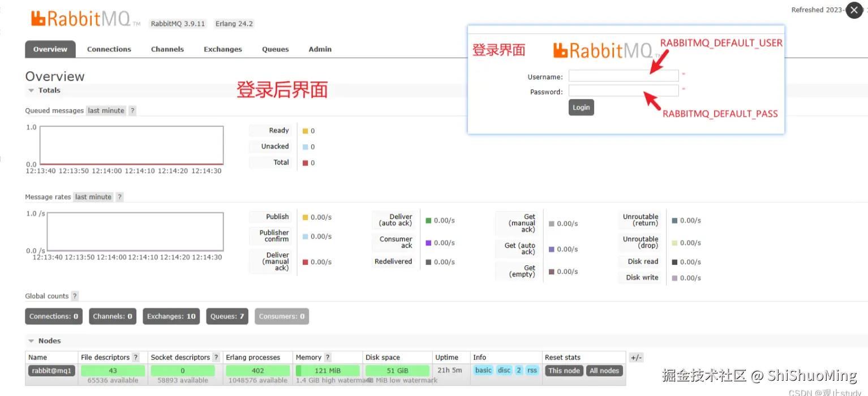Open help for Memory column
868x396 pixels.
coord(328,358)
